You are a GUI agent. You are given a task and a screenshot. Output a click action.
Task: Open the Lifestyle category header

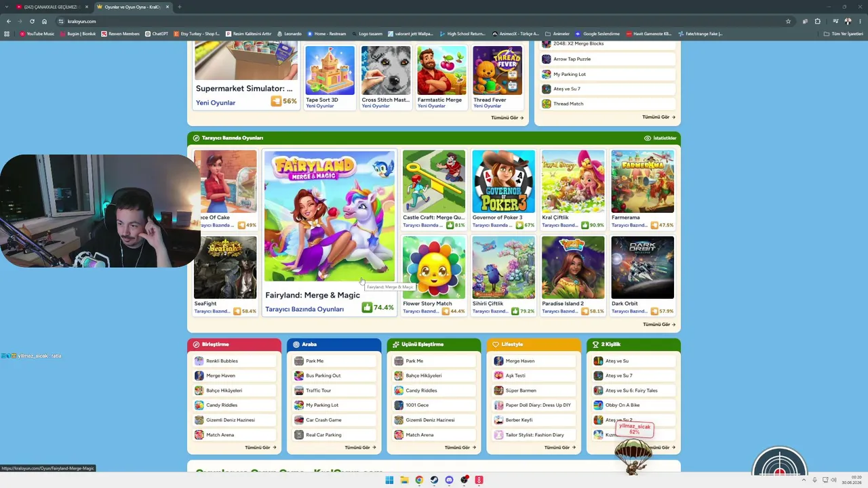(534, 344)
